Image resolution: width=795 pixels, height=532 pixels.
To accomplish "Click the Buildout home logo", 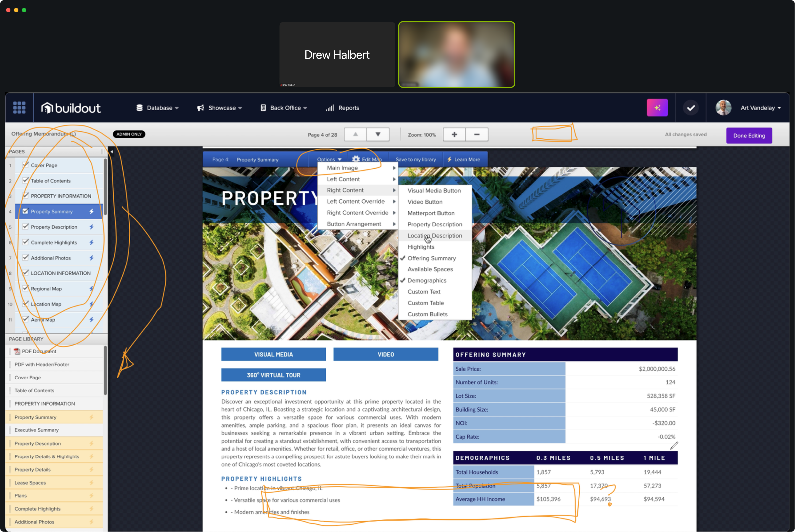I will (71, 108).
